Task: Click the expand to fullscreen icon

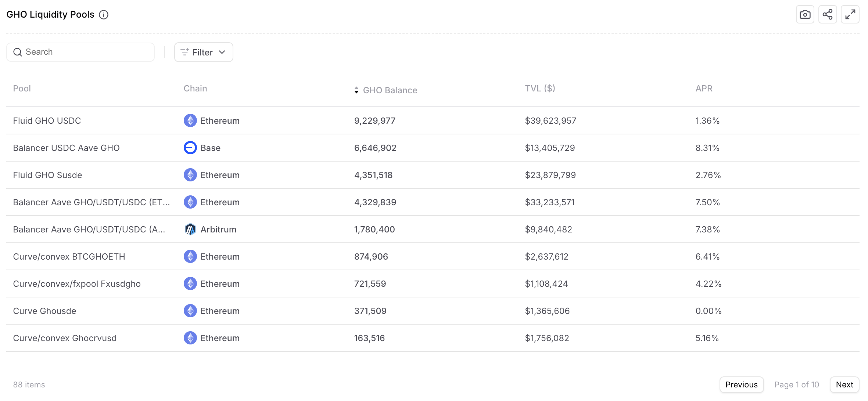Action: pos(850,15)
